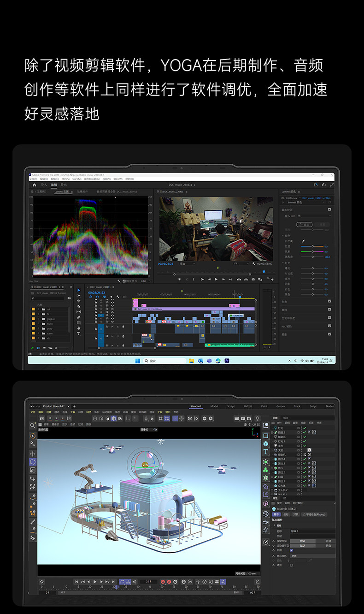
Task: Open Windows Start menu on Premiere laptop
Action: click(x=138, y=361)
